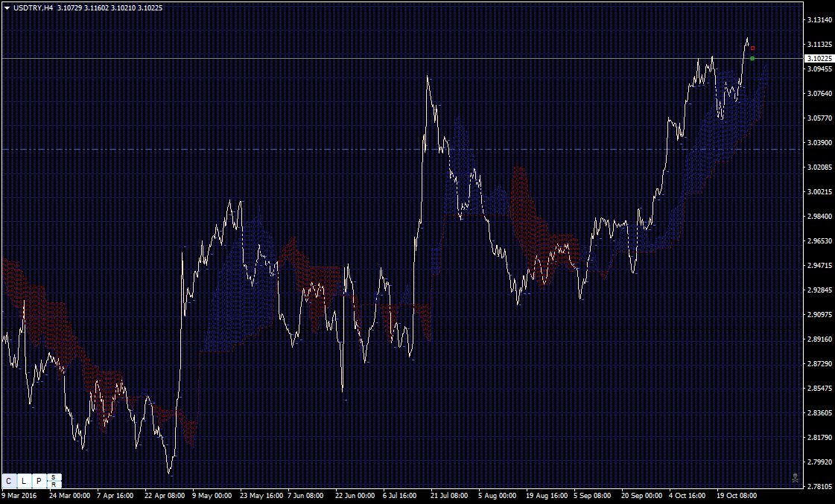Click the green order marker near the latest candle
This screenshot has width=835, height=504.
click(x=752, y=59)
